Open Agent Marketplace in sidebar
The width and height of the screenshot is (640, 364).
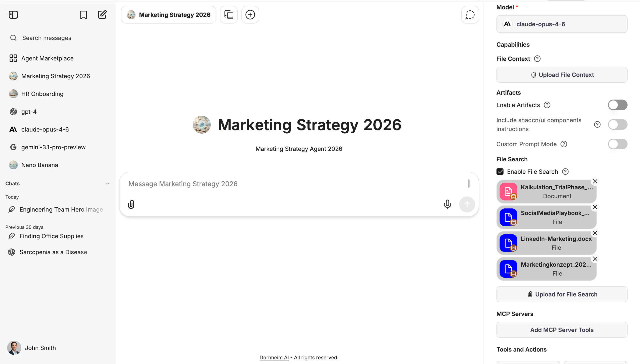coord(47,58)
